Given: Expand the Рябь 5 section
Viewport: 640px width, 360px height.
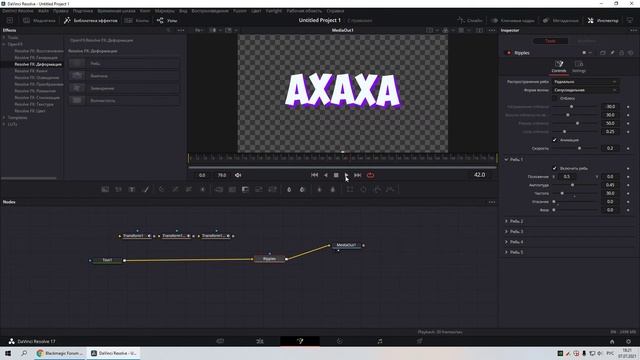Looking at the screenshot, I should [x=507, y=252].
